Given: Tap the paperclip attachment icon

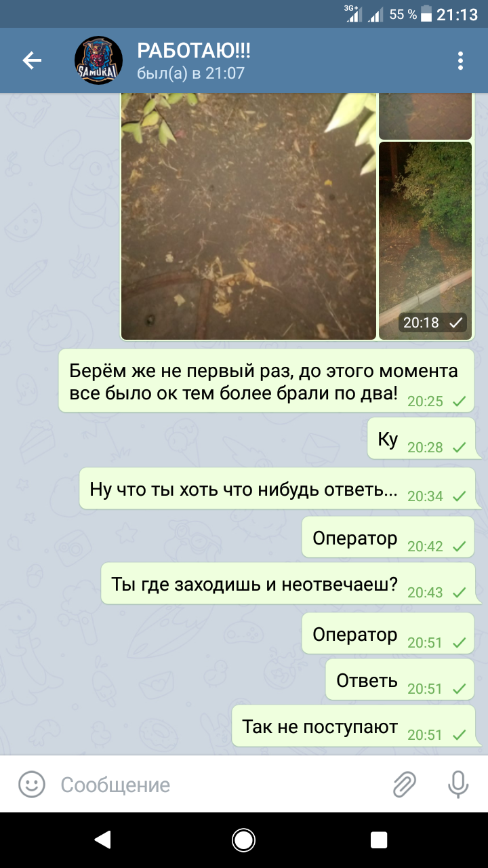Looking at the screenshot, I should tap(405, 785).
